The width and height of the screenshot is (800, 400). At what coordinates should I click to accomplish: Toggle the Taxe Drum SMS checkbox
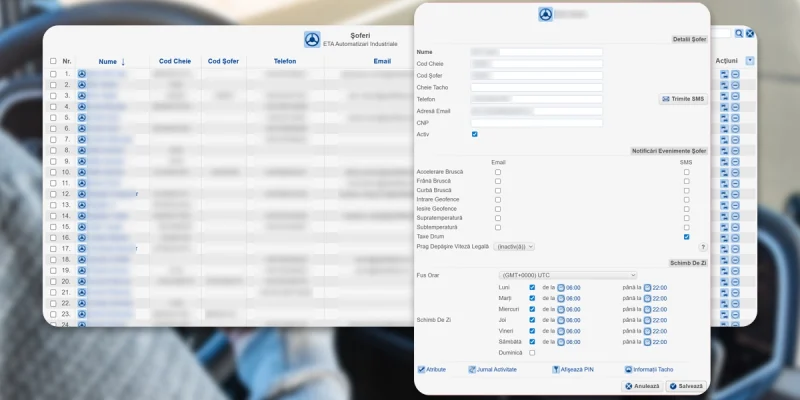coord(686,237)
